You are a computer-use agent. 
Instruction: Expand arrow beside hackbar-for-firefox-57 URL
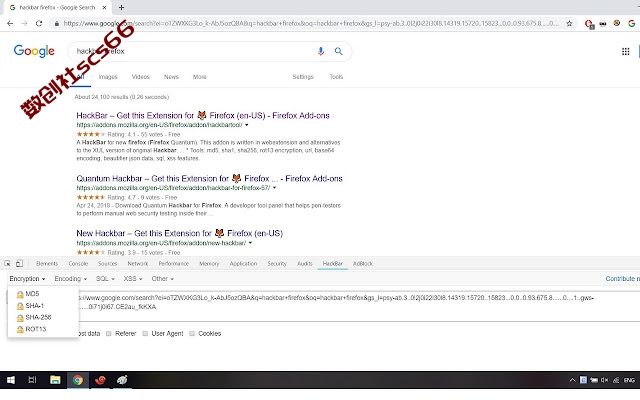[x=274, y=188]
